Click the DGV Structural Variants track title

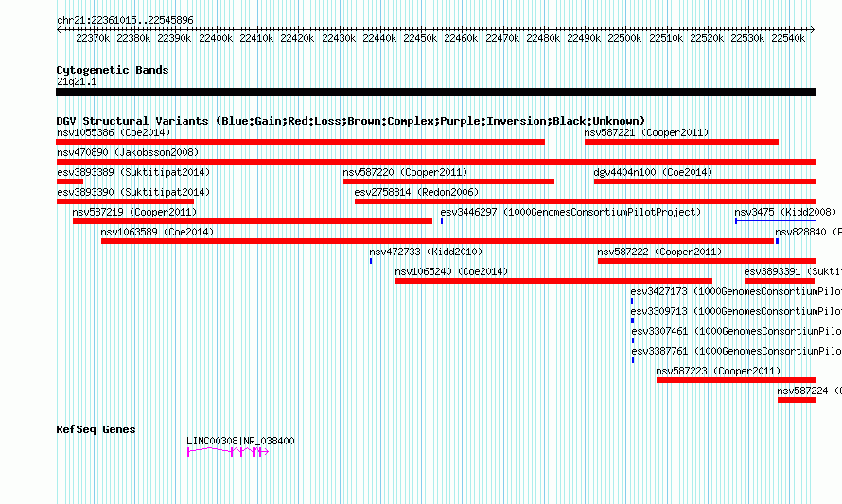[351, 121]
